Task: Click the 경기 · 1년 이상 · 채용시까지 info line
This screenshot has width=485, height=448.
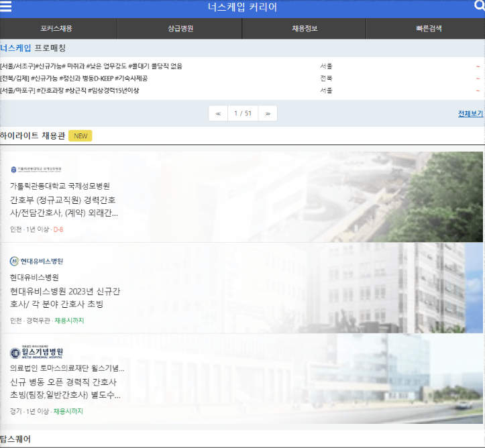Action: pos(46,411)
